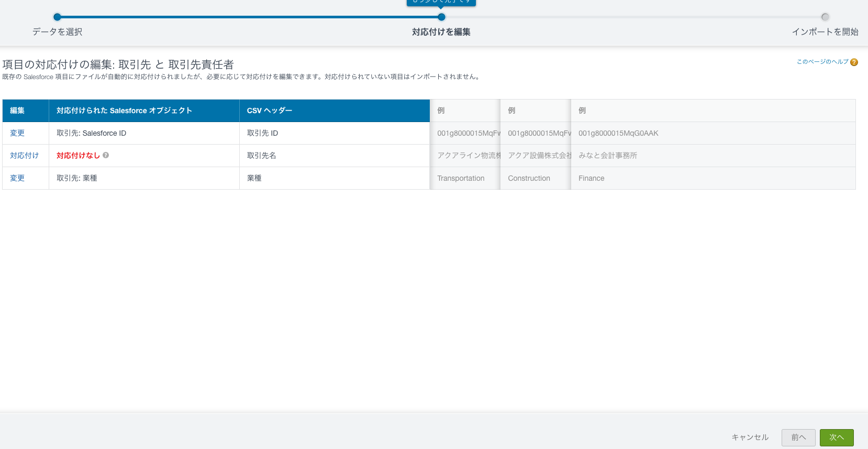Click the 取引先: 業種 cell
The width and height of the screenshot is (868, 449).
[x=144, y=178]
